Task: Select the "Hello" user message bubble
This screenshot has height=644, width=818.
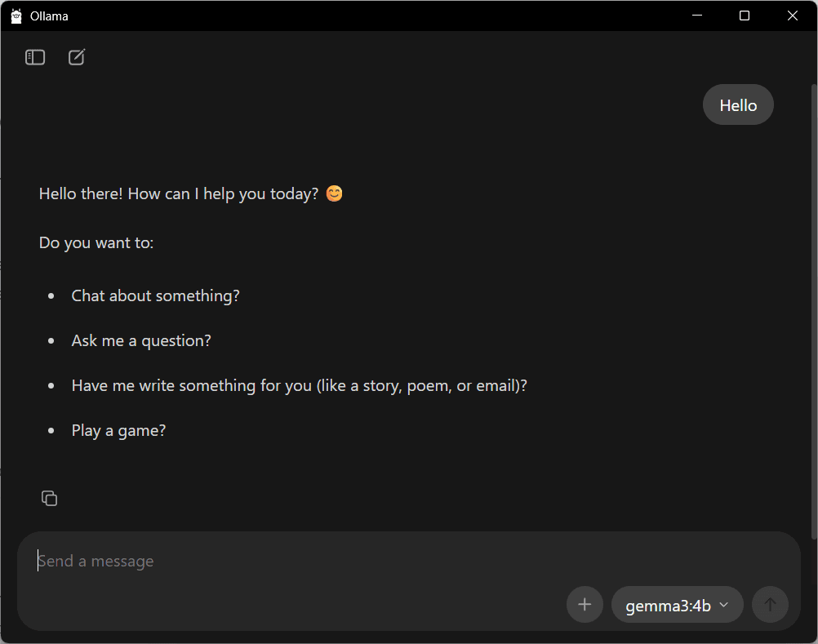Action: pos(738,105)
